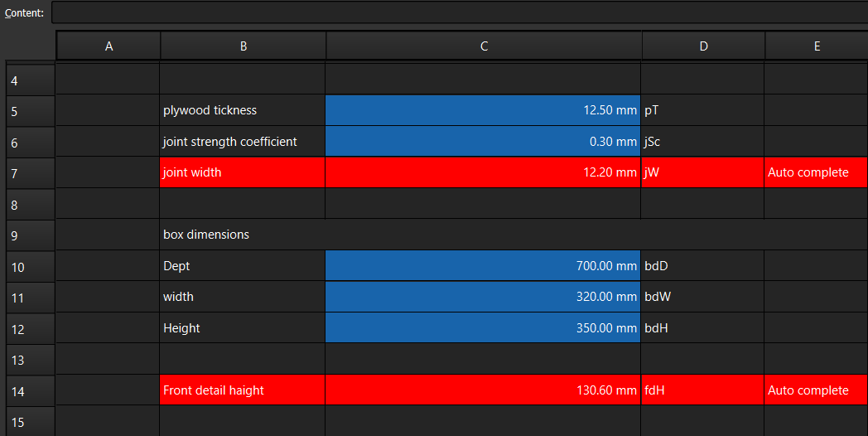The image size is (868, 436).
Task: Click Auto complete cell in row 14
Action: point(815,390)
